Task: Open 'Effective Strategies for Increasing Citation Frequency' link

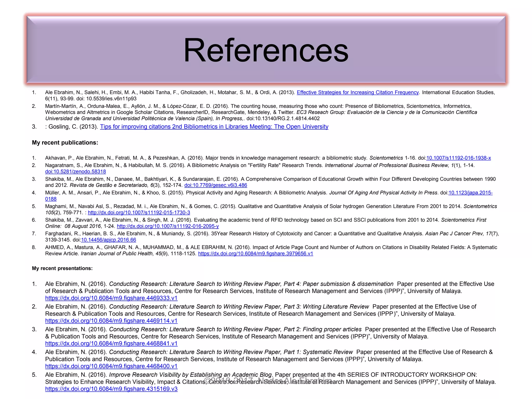Action: click(x=358, y=92)
